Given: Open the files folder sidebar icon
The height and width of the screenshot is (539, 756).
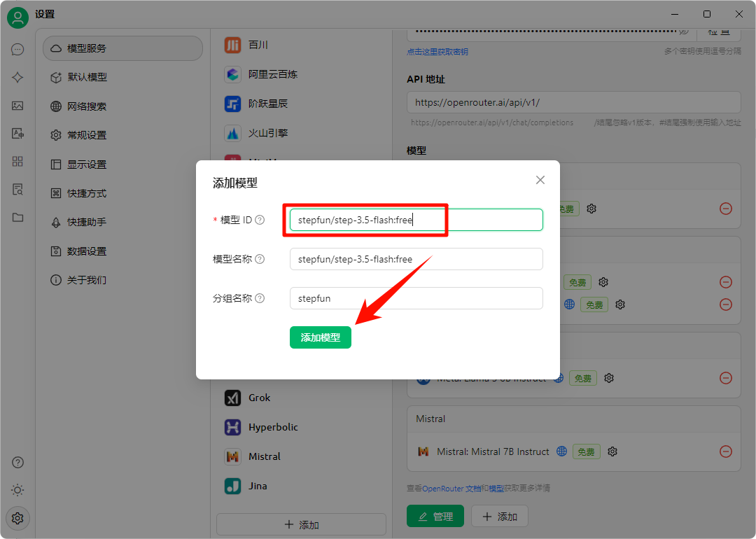Looking at the screenshot, I should tap(17, 218).
